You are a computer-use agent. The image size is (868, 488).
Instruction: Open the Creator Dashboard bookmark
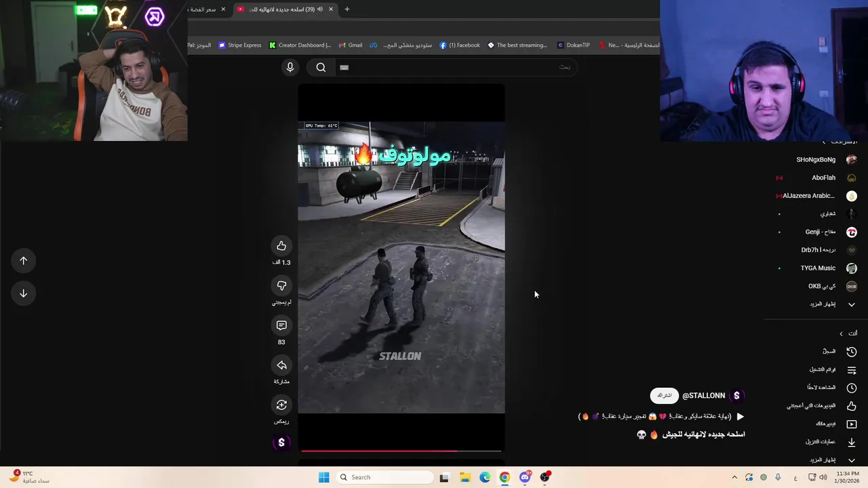click(x=300, y=45)
